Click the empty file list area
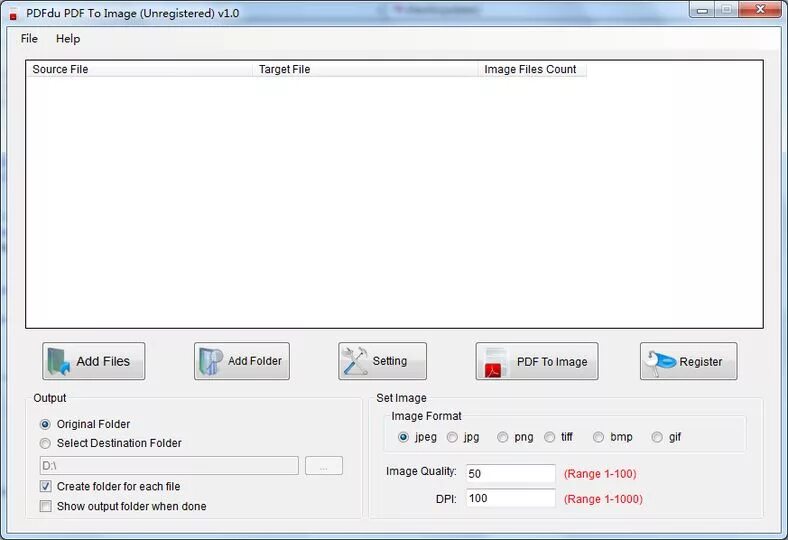This screenshot has width=788, height=540. click(395, 201)
